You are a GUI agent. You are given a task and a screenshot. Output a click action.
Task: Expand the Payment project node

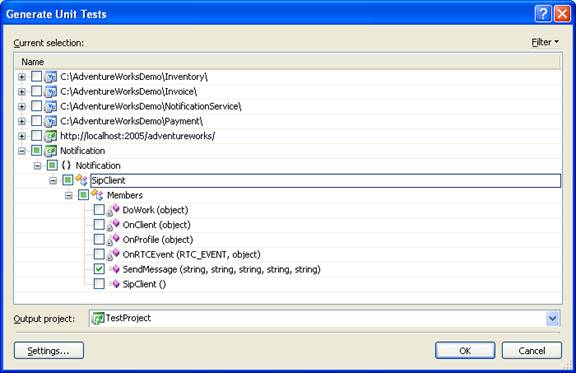(22, 121)
